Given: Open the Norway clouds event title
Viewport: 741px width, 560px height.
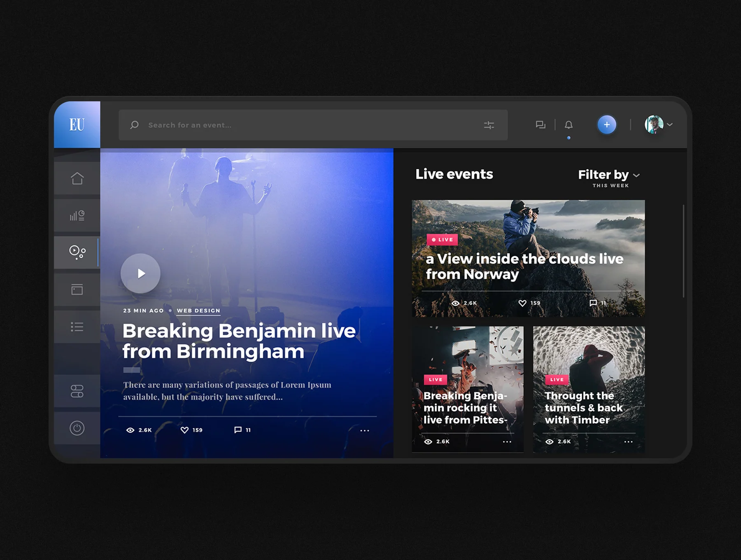Looking at the screenshot, I should 524,266.
